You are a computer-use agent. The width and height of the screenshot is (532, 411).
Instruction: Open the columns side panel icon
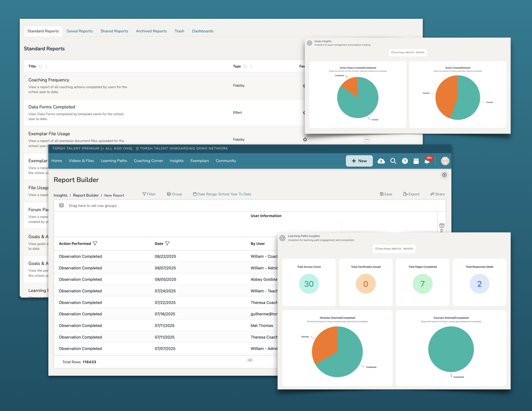442,225
